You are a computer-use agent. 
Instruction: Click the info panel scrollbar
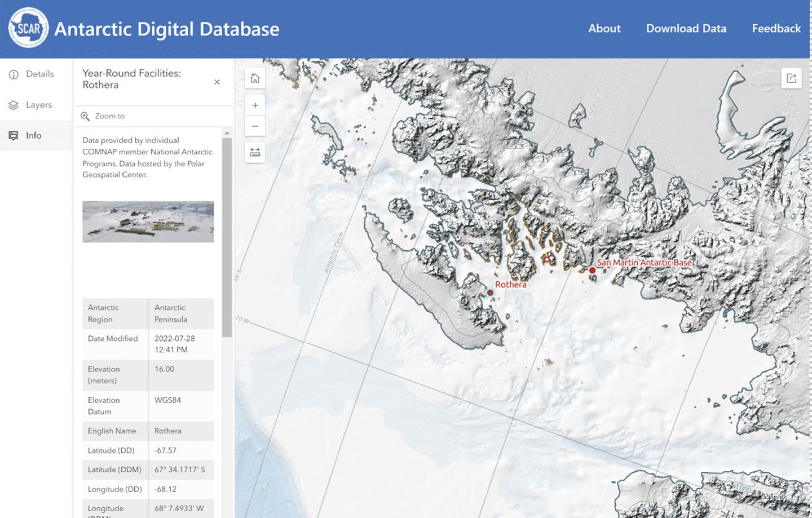(x=227, y=237)
